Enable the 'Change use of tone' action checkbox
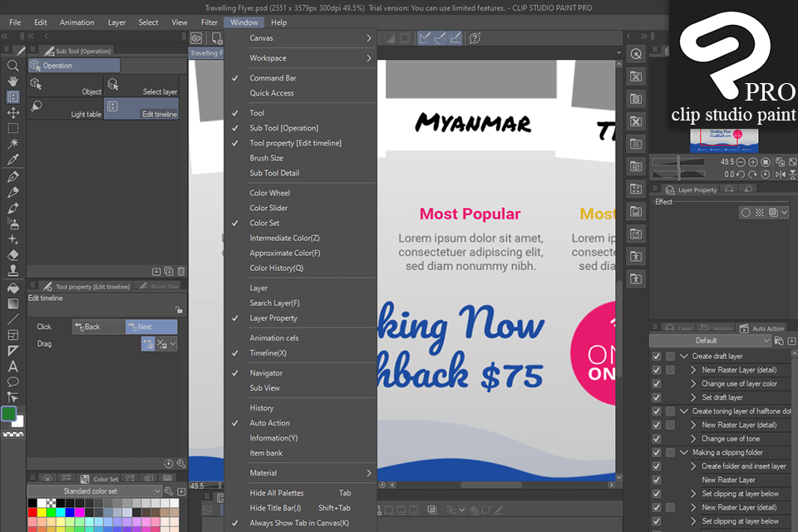 point(656,438)
